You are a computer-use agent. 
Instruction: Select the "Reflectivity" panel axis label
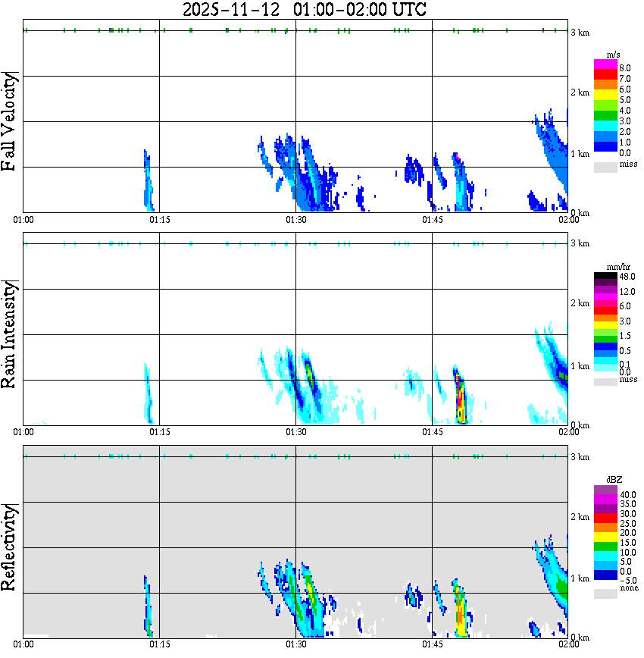[9, 548]
